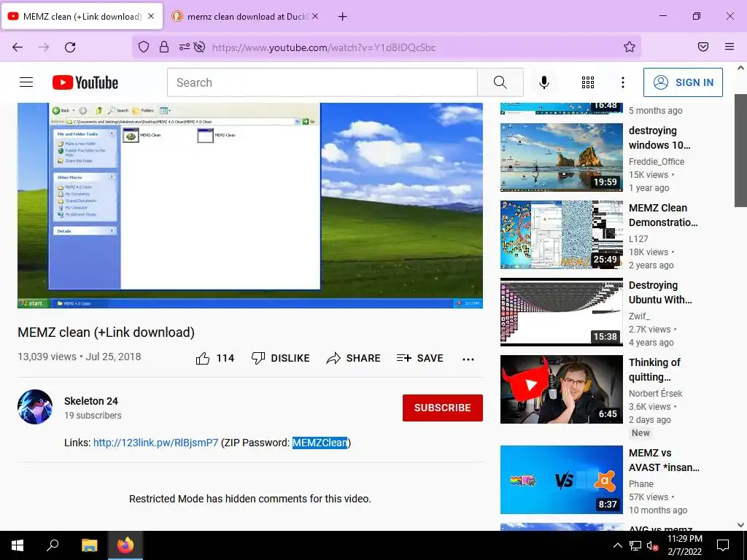Open the Pocket save icon

(x=703, y=47)
